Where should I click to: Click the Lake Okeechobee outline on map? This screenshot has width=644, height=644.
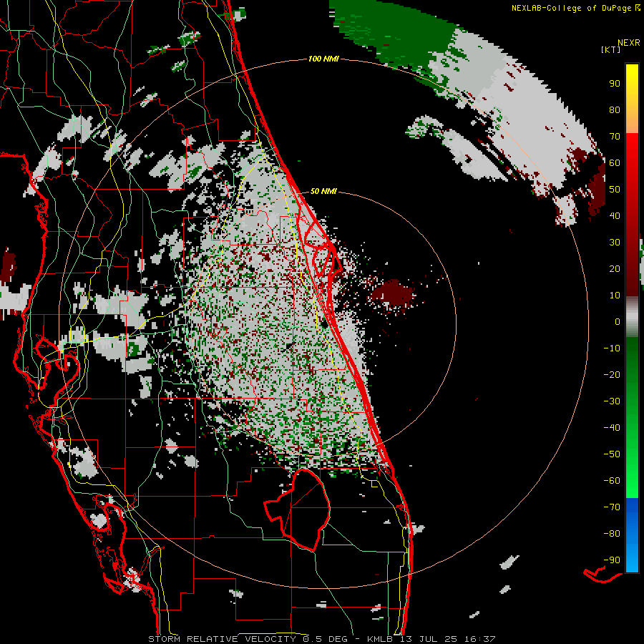point(298,509)
